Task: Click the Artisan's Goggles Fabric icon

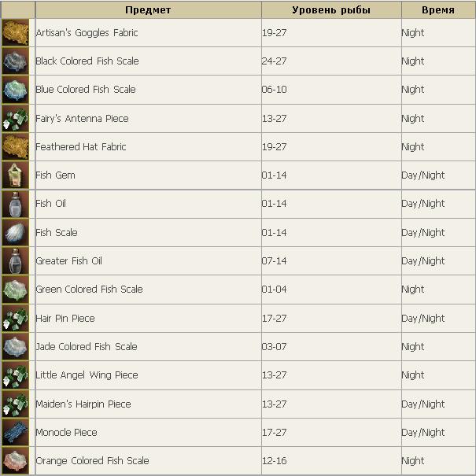Action: [15, 32]
